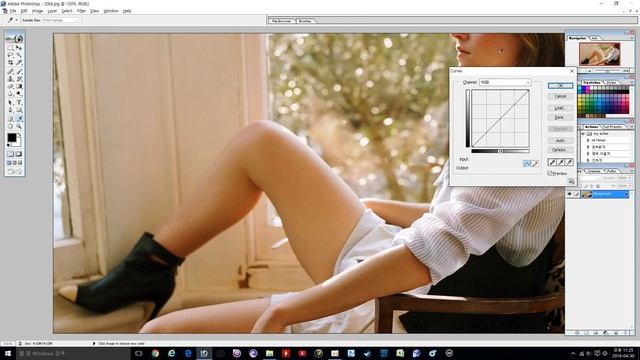
Task: Open the Actions panel menu arrow
Action: point(632,127)
